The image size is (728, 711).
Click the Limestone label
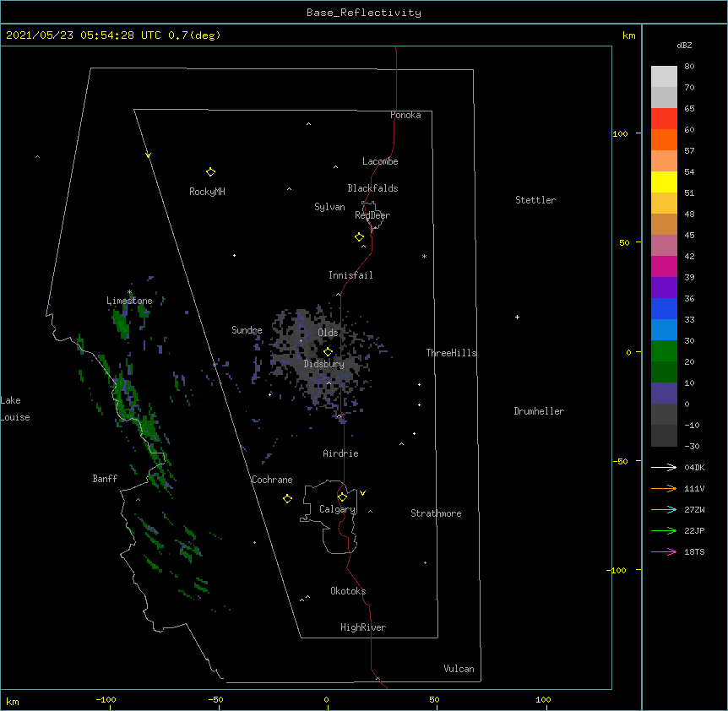point(129,301)
